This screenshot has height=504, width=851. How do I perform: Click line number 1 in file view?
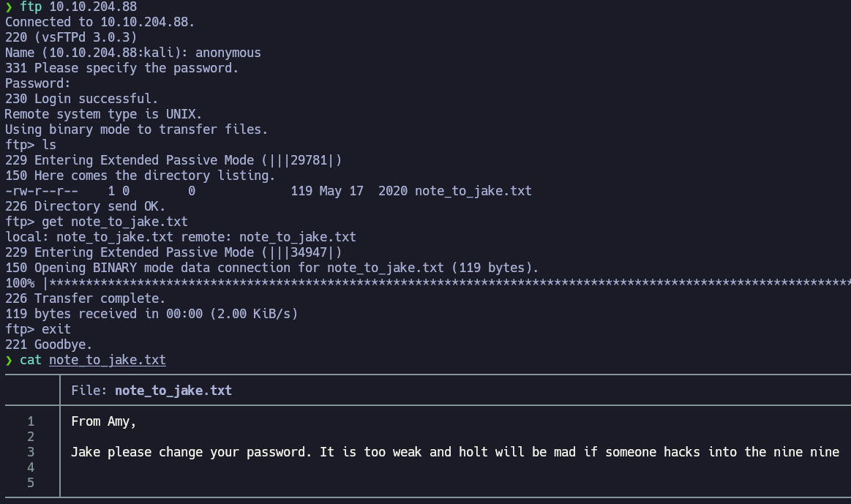(x=31, y=421)
